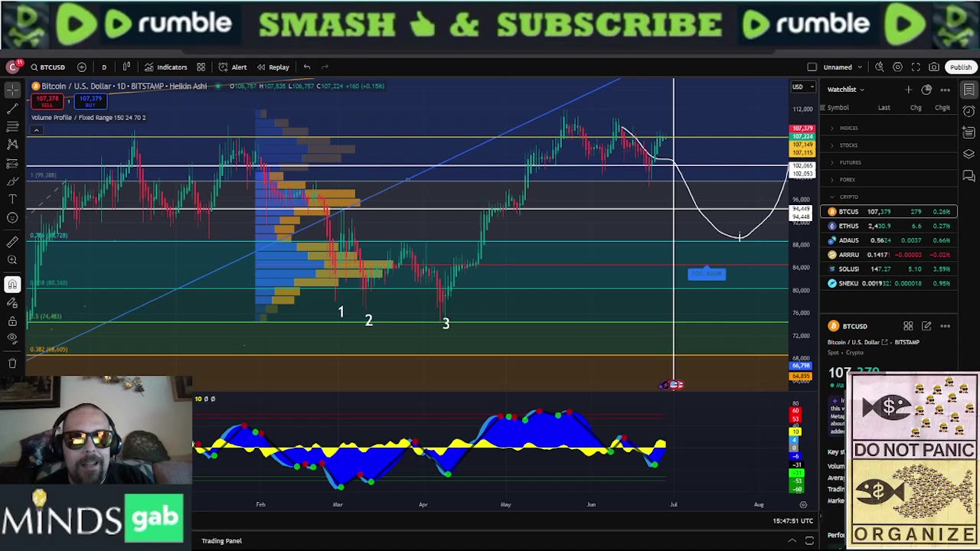Open the Watchlist name dropdown

coord(845,90)
